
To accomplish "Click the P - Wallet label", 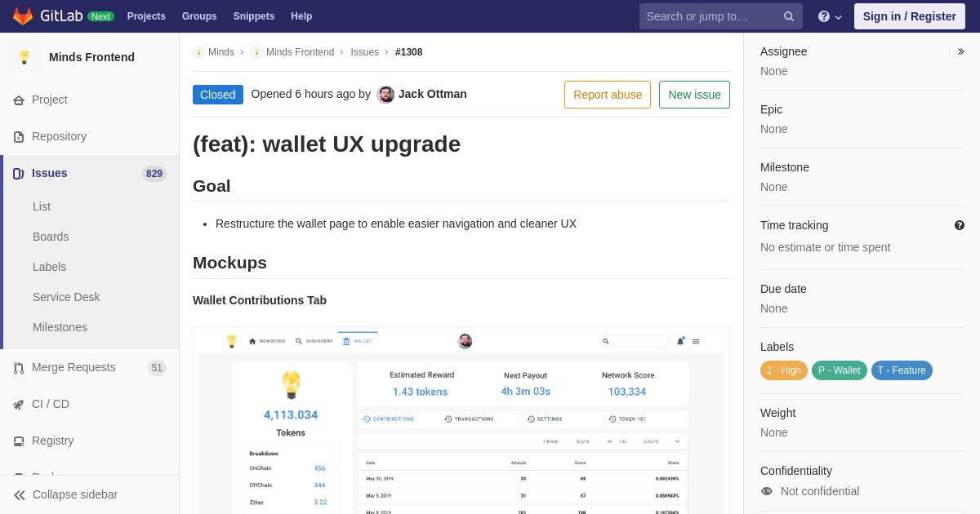I will point(840,370).
